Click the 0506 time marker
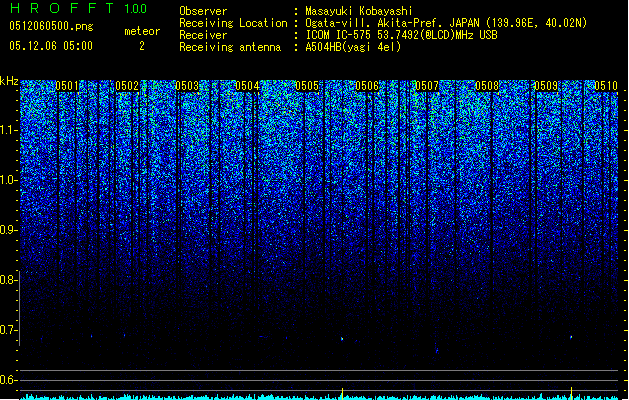The image size is (629, 400). 367,86
